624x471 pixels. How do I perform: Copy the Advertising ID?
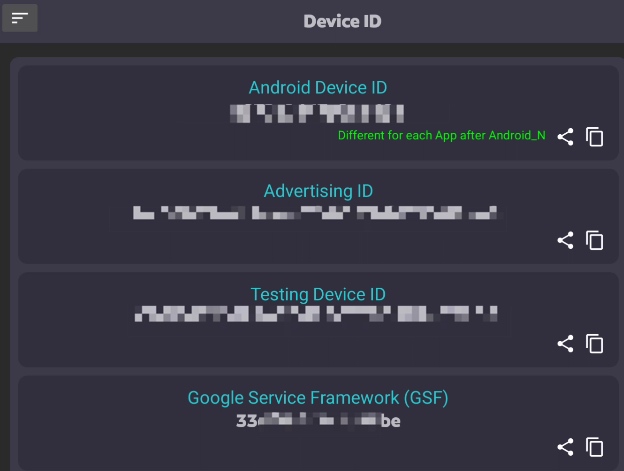point(595,241)
